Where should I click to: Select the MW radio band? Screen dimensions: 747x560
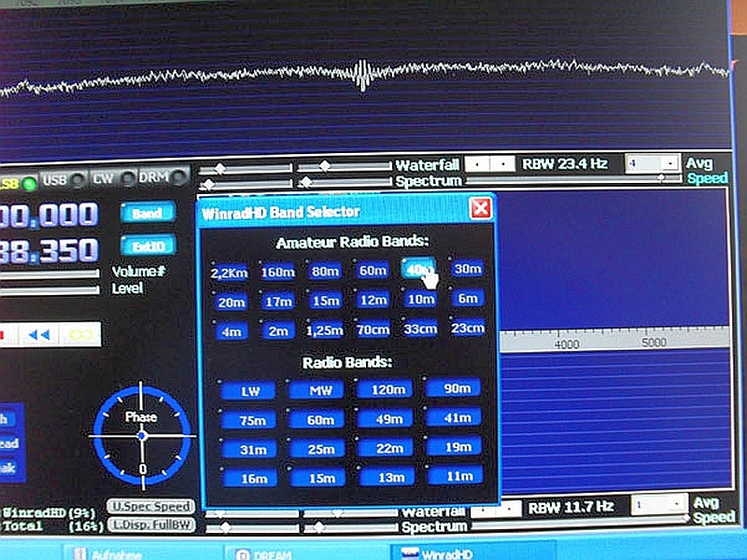coord(318,390)
